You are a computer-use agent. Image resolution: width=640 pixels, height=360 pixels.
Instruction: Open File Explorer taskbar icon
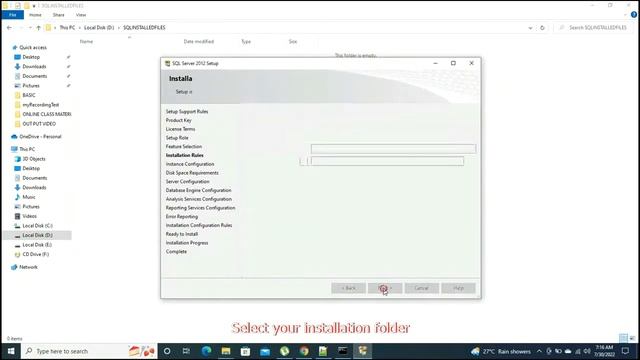226,351
